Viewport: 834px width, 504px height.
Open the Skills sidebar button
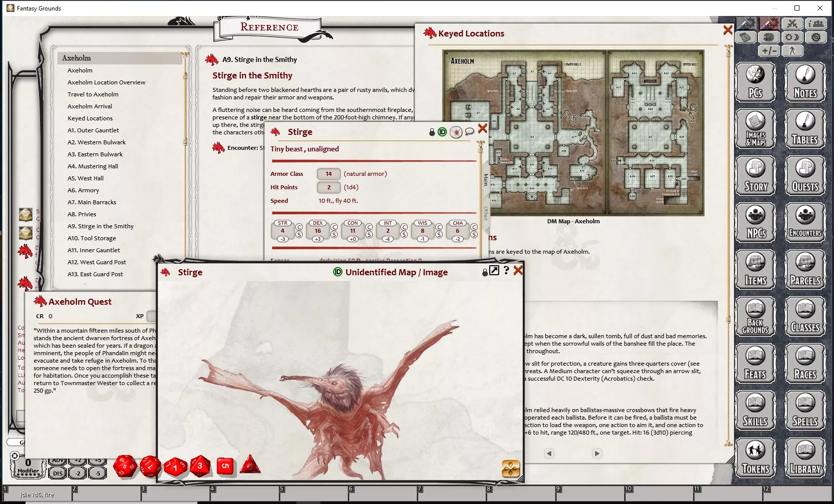[755, 410]
